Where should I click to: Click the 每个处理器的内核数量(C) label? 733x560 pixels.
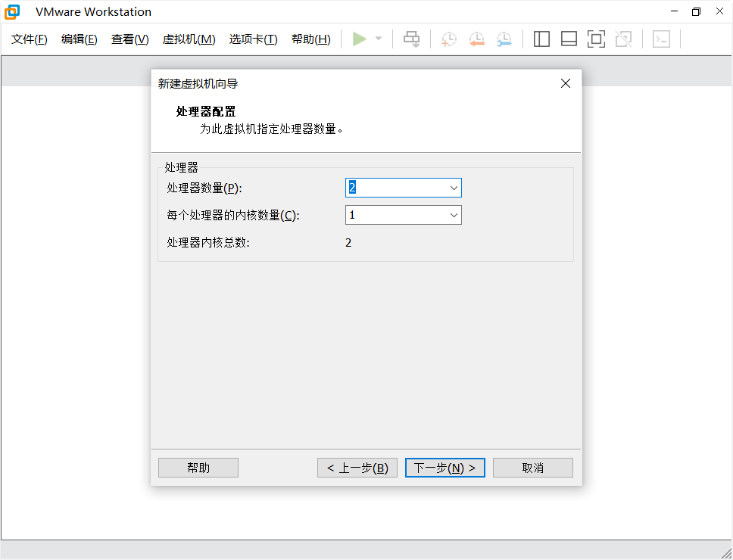click(x=233, y=216)
